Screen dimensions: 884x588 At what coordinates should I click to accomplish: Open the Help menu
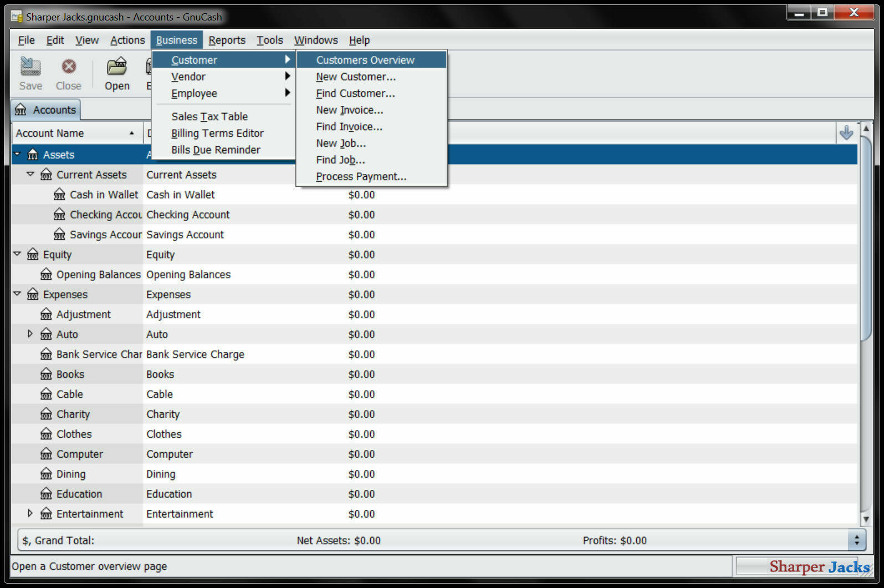coord(359,40)
